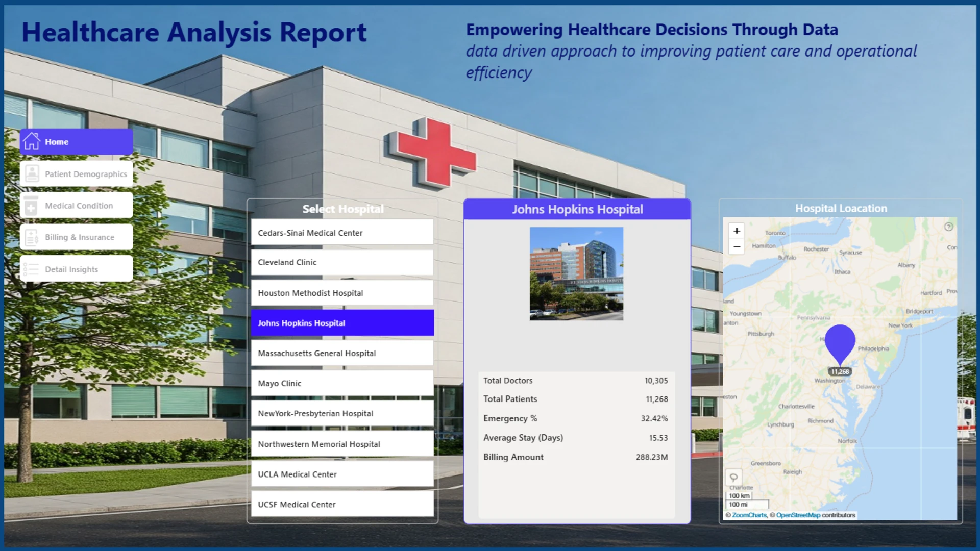Open the map help question icon
The image size is (980, 551).
(948, 227)
